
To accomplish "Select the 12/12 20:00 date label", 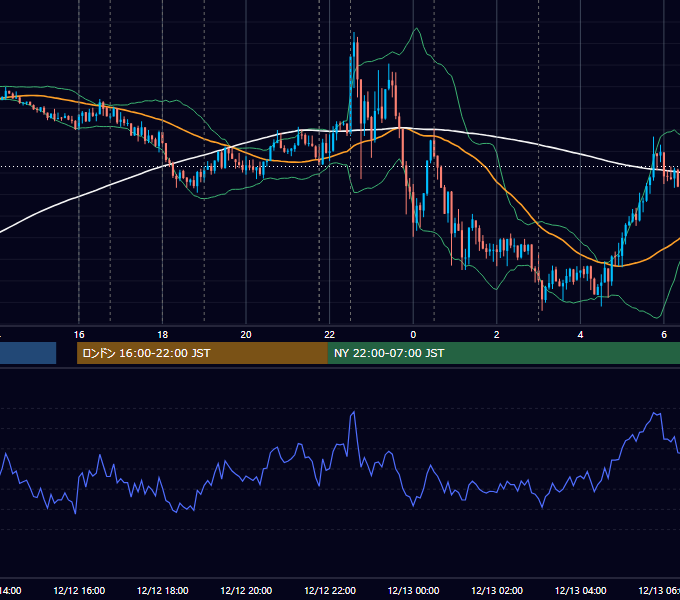I will pos(246,591).
